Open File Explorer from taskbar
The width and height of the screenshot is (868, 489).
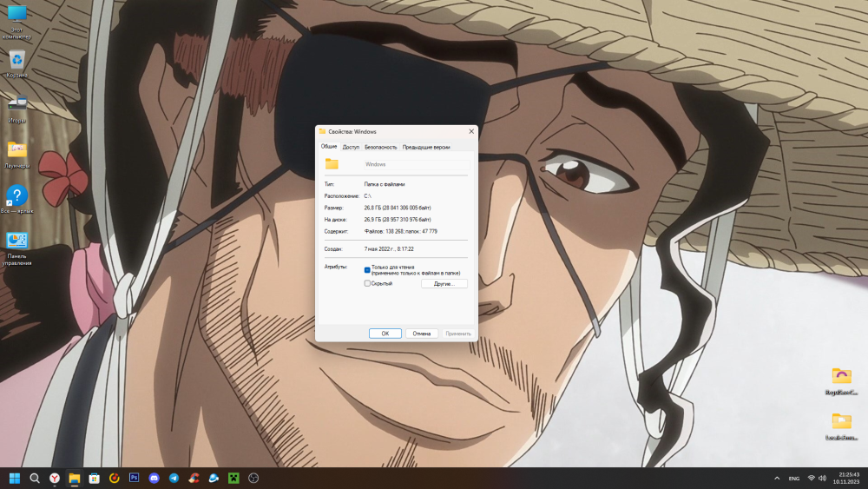(74, 478)
